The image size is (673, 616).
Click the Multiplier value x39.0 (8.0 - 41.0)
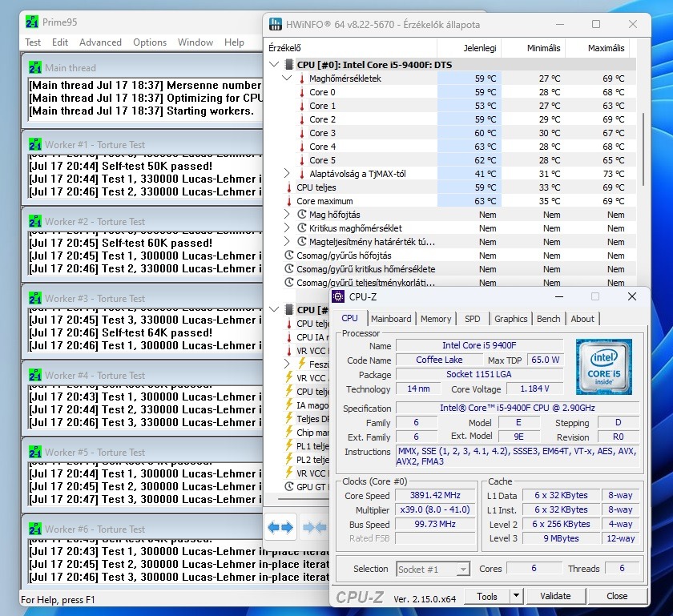point(435,509)
